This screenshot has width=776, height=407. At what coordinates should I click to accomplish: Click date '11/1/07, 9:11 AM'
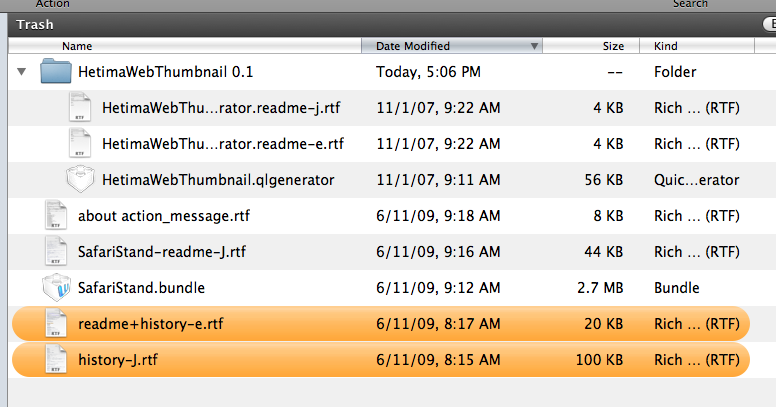(438, 180)
